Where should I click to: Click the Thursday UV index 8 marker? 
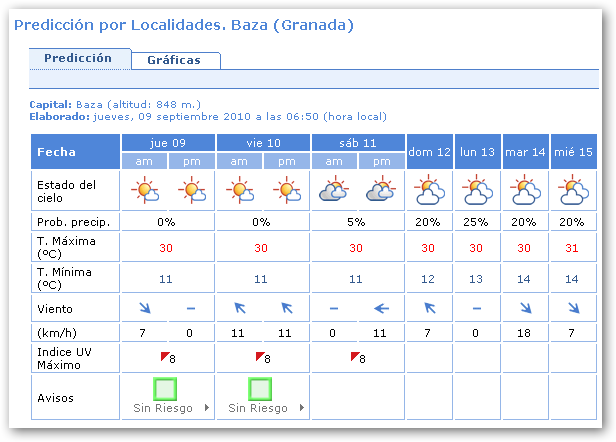click(168, 357)
